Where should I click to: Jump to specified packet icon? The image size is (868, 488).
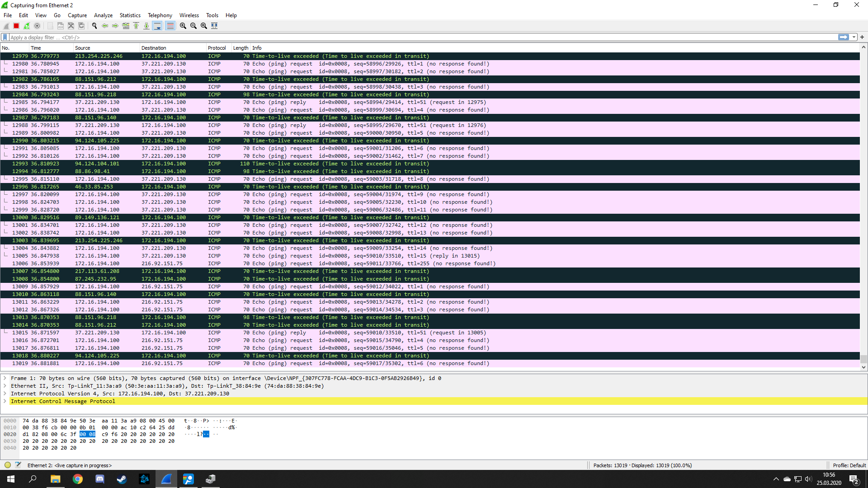click(x=126, y=26)
